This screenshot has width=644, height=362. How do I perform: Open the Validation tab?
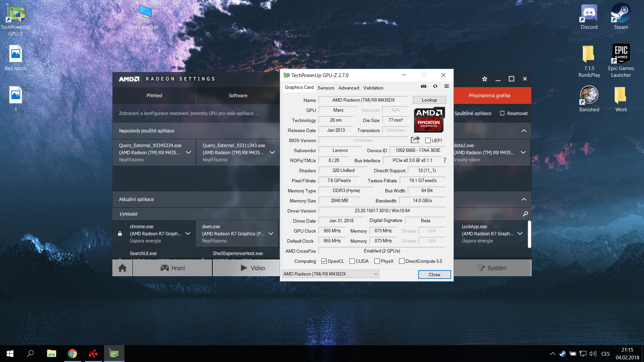[373, 88]
